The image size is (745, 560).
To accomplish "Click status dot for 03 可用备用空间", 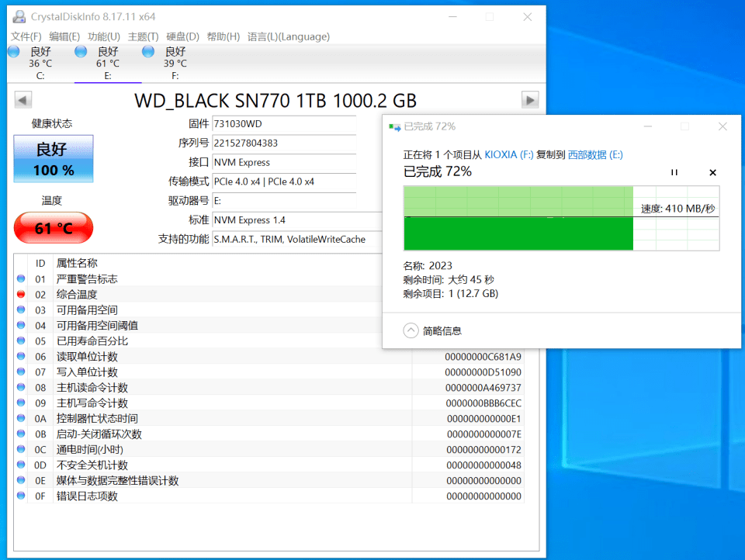I will 21,309.
